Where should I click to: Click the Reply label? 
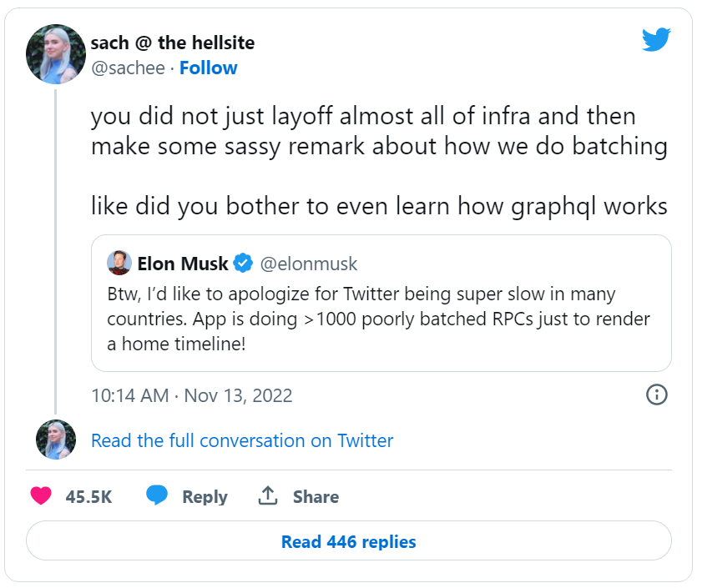tap(205, 497)
